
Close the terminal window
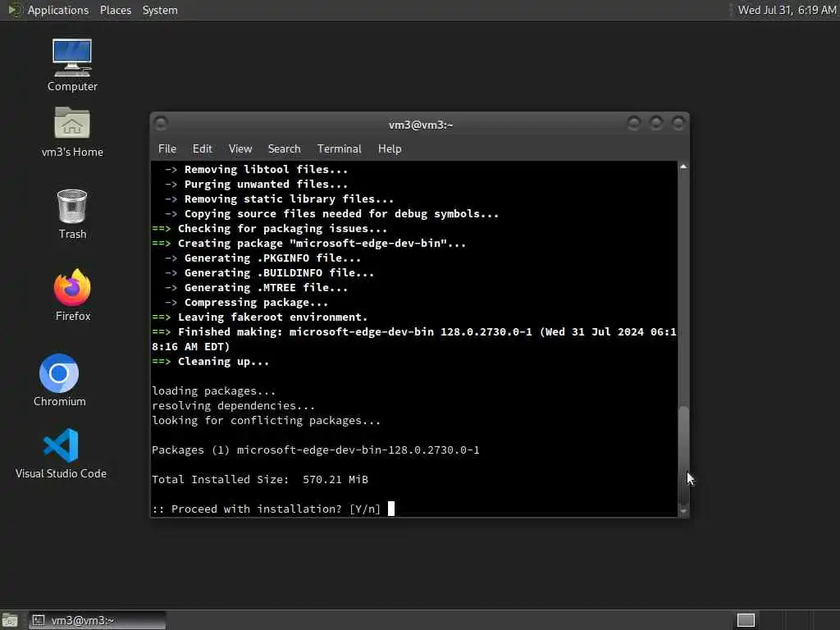(678, 124)
